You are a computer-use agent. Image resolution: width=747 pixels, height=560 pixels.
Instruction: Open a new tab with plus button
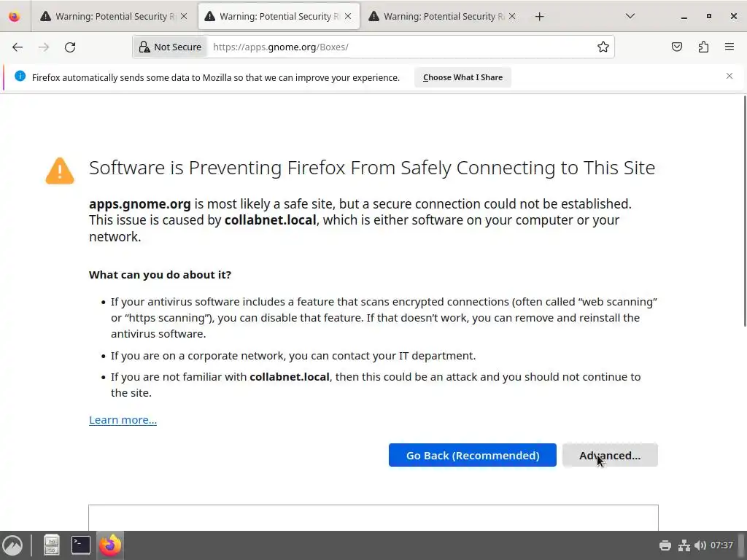tap(539, 17)
